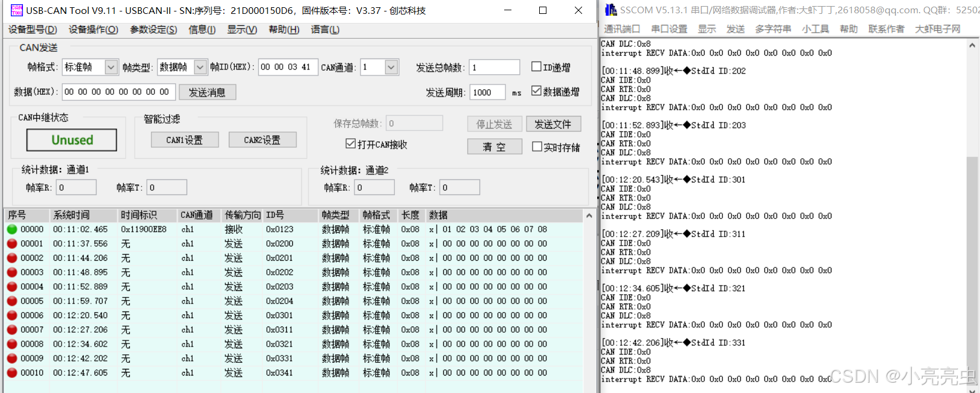
Task: Click red status dot for row 00007
Action: tap(12, 330)
